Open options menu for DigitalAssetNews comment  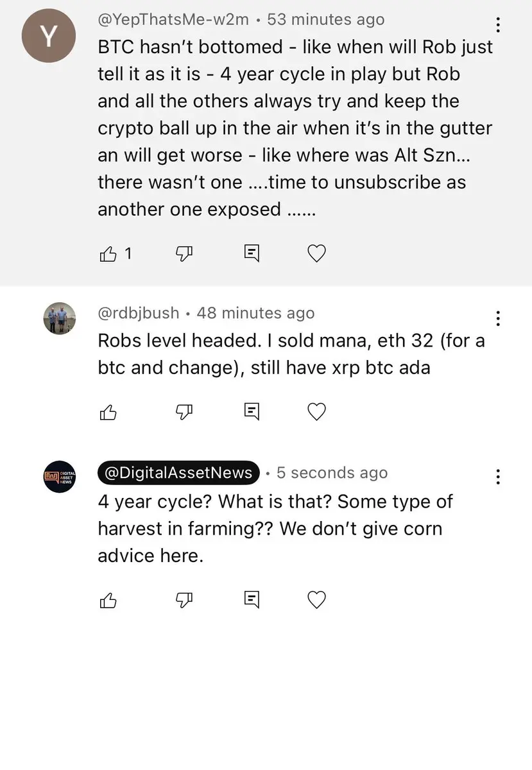click(498, 477)
